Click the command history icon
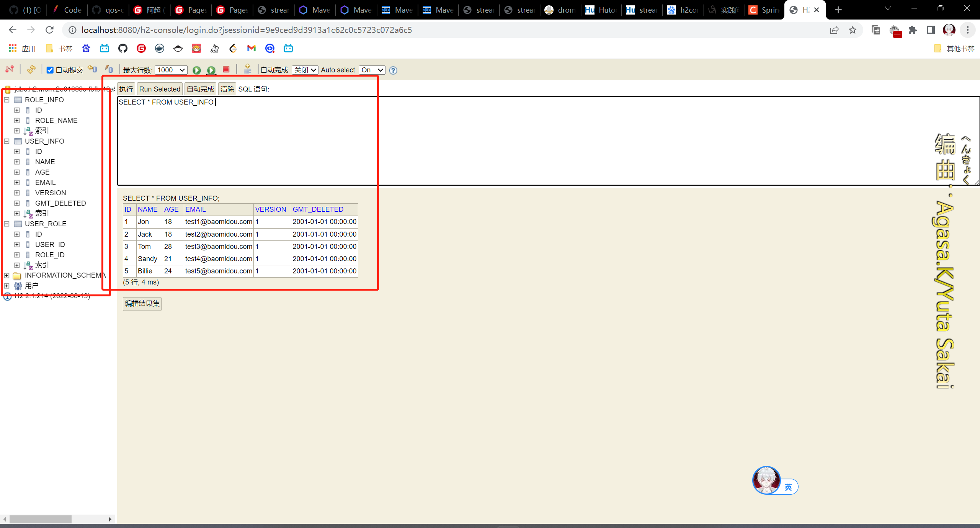Viewport: 980px width, 528px height. (x=248, y=69)
